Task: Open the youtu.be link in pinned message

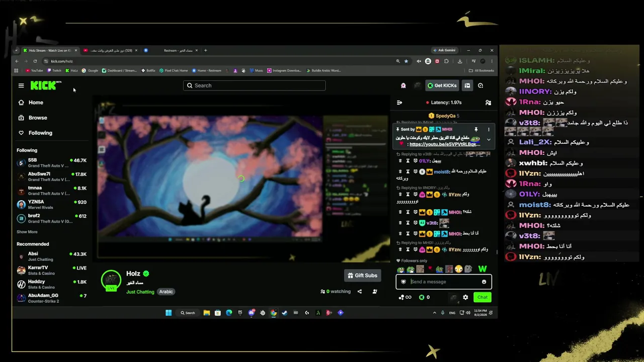Action: click(445, 144)
